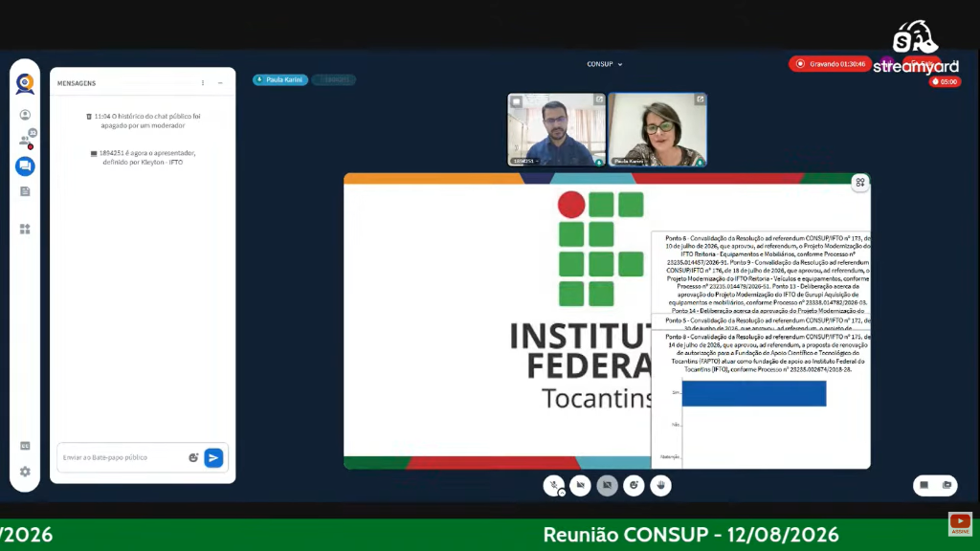The image size is (980, 551).
Task: Minimize the Mensagens chat panel
Action: click(x=220, y=83)
